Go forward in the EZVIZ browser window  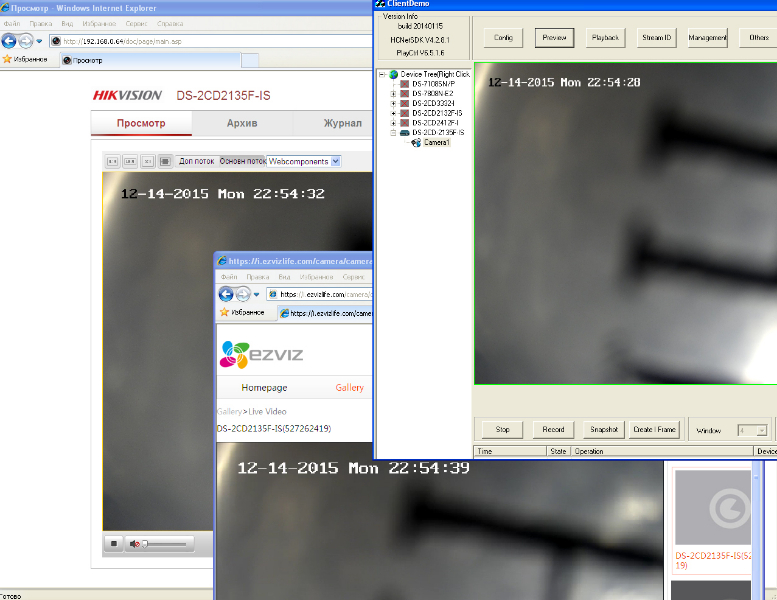point(243,294)
